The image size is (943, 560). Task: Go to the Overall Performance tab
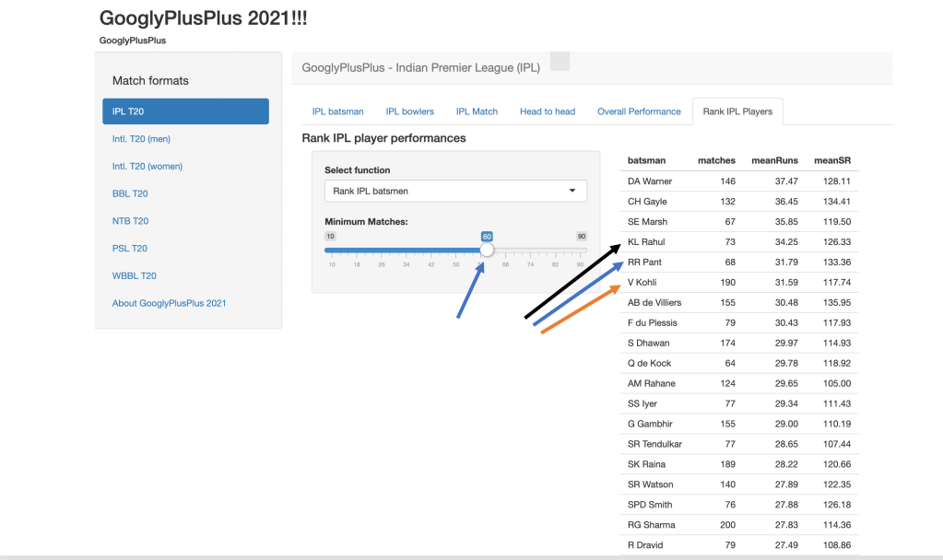coord(639,111)
